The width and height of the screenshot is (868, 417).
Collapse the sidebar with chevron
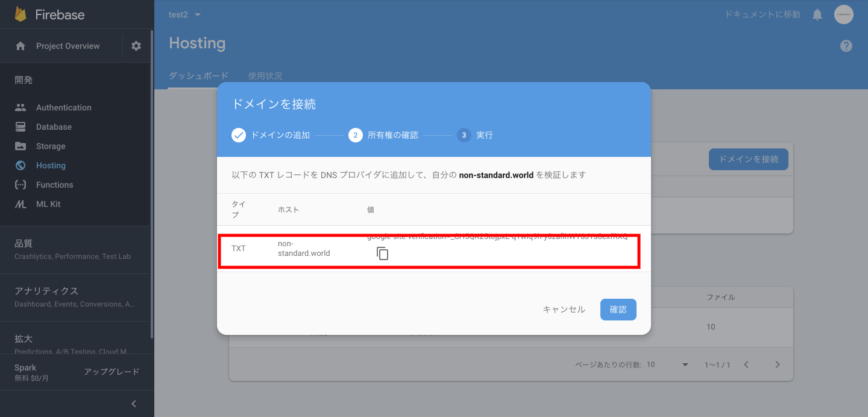(x=134, y=404)
